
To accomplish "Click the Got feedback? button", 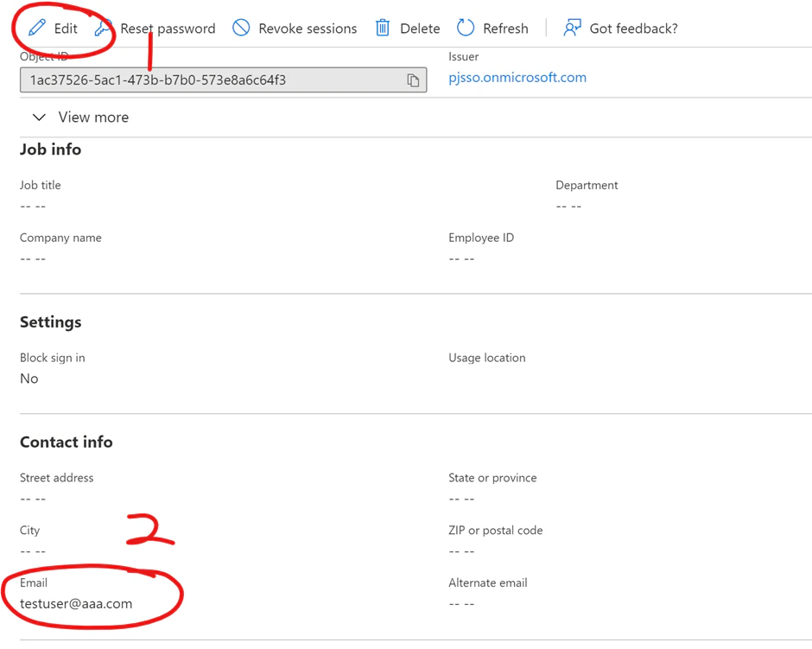I will [x=620, y=27].
